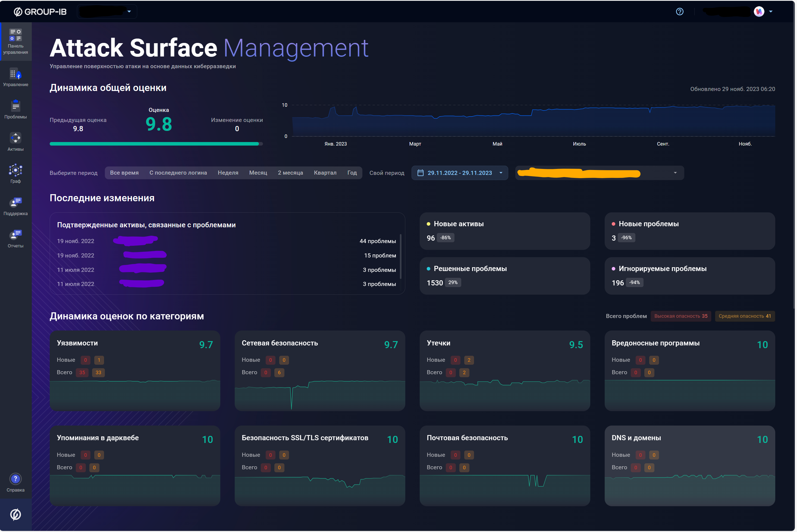
Task: Click the overall score progress bar
Action: pos(156,144)
